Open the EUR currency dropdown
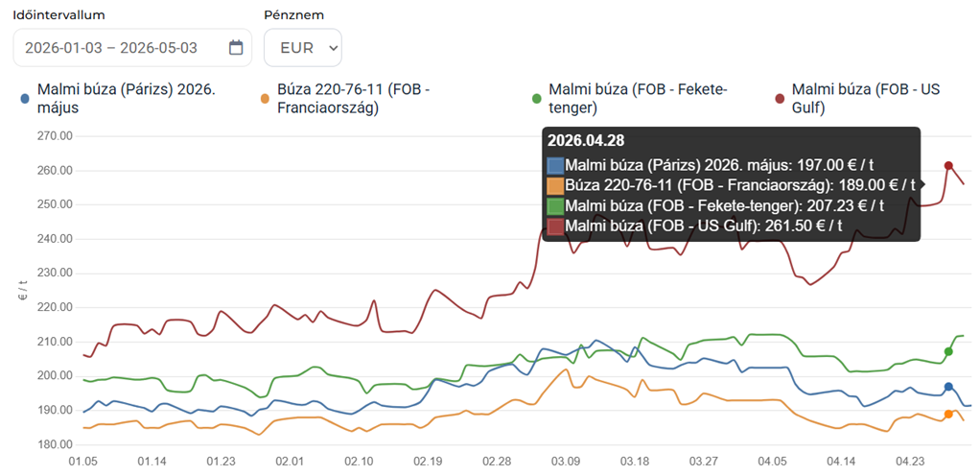Image resolution: width=980 pixels, height=476 pixels. coord(302,48)
